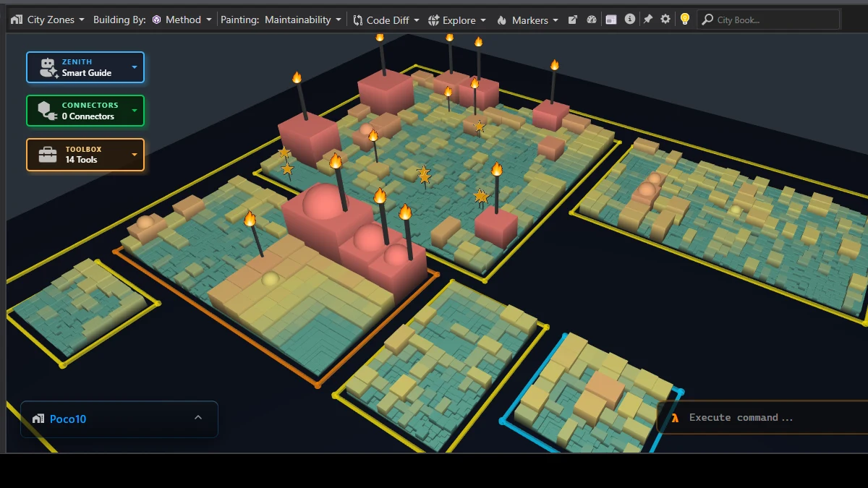Click the City Zones buildings icon
Viewport: 868px width, 488px height.
tap(17, 20)
